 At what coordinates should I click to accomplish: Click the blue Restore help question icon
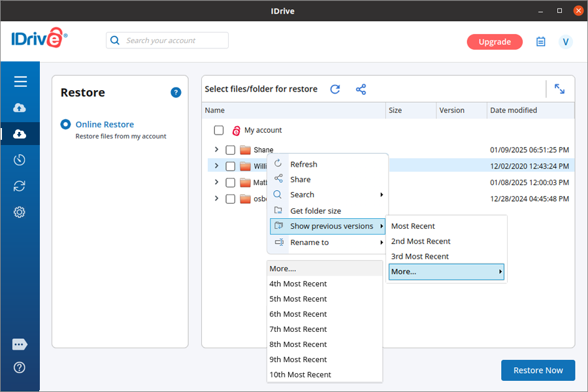176,93
